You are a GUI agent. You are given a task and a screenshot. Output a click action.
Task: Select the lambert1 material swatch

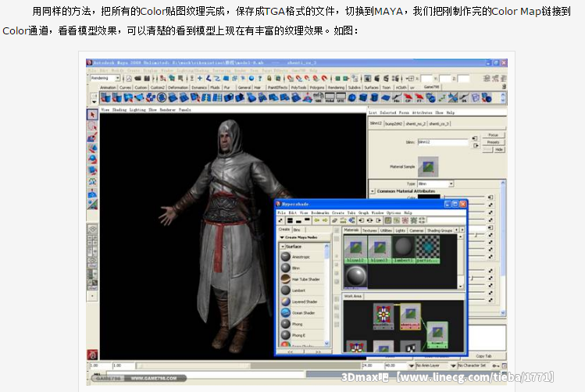tap(403, 250)
